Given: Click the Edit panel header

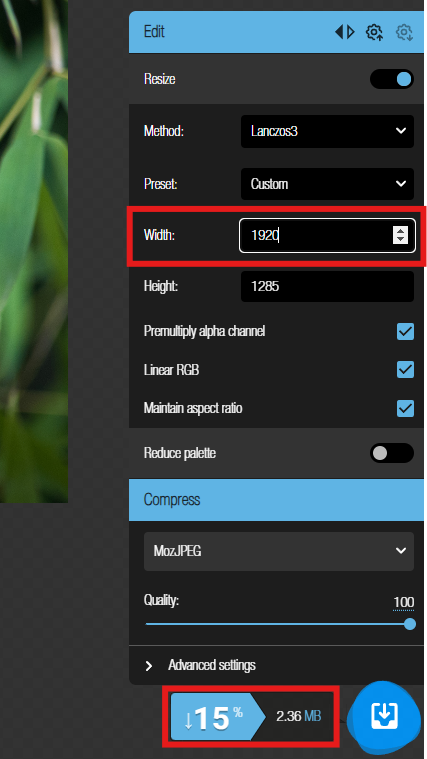Looking at the screenshot, I should point(276,32).
